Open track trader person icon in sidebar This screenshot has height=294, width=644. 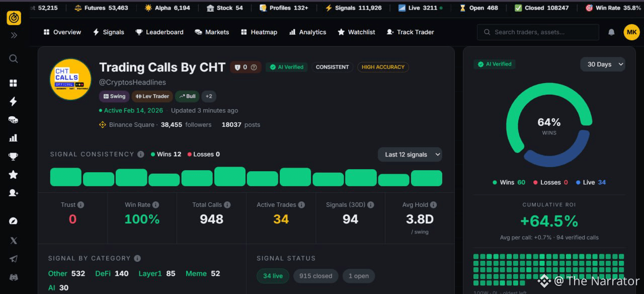14,193
